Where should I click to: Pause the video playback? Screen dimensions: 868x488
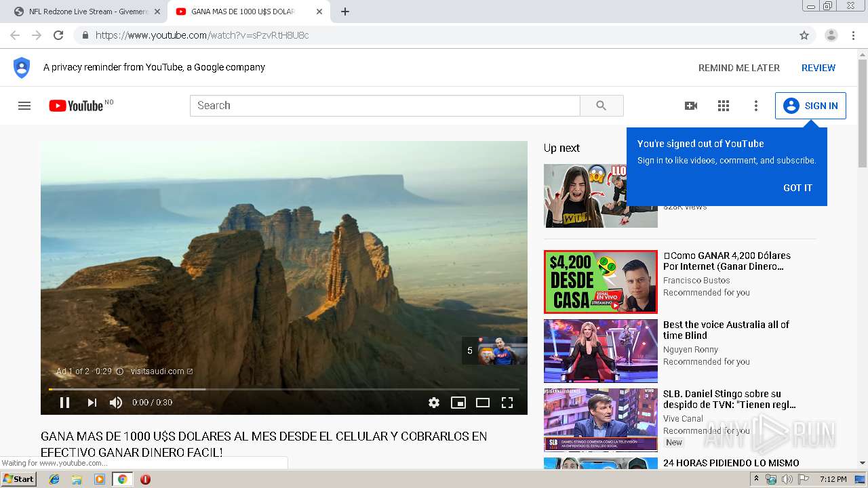pos(64,403)
